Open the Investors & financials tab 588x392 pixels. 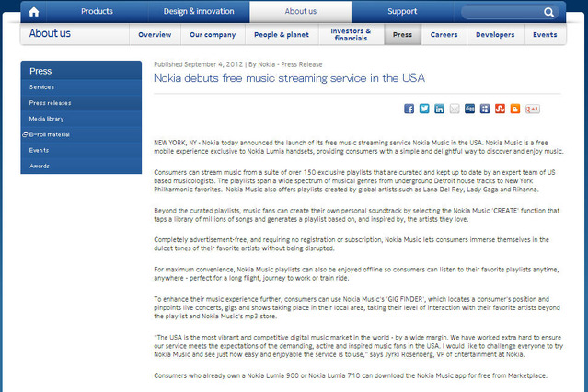pyautogui.click(x=351, y=35)
